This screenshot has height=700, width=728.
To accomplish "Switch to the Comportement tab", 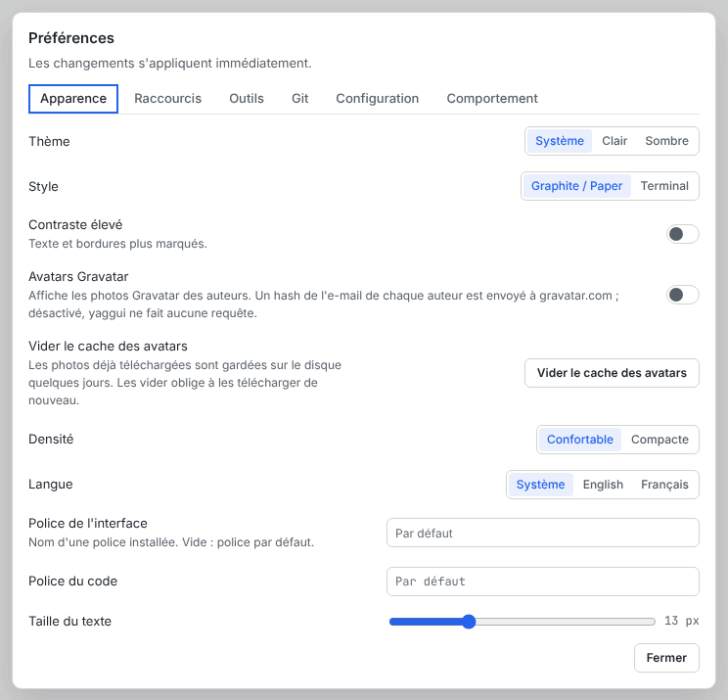I will pyautogui.click(x=492, y=99).
